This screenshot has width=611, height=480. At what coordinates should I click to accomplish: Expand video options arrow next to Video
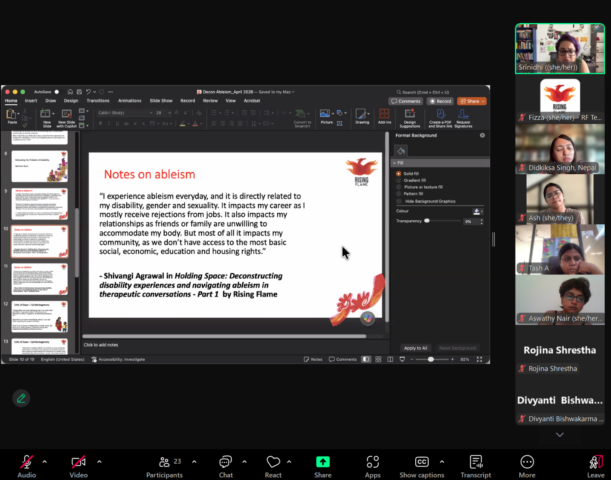point(99,462)
